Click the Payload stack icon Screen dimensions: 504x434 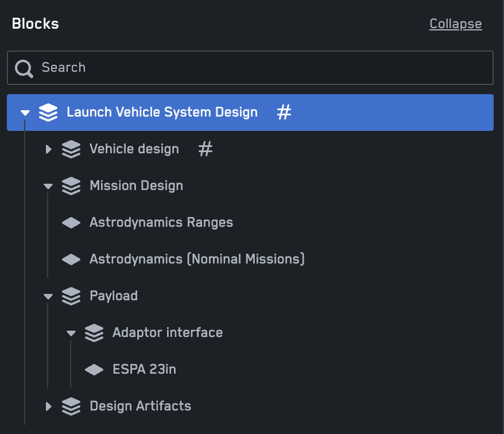(x=71, y=296)
